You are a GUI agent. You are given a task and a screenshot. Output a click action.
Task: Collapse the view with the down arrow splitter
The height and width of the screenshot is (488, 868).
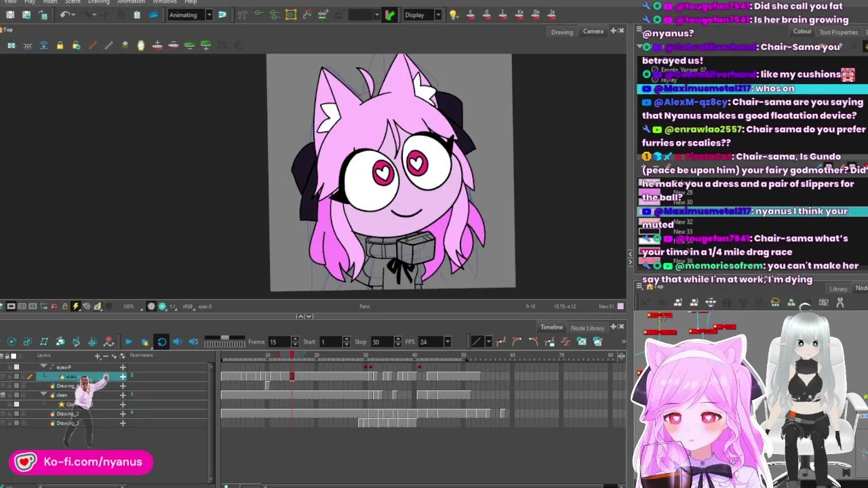click(309, 316)
